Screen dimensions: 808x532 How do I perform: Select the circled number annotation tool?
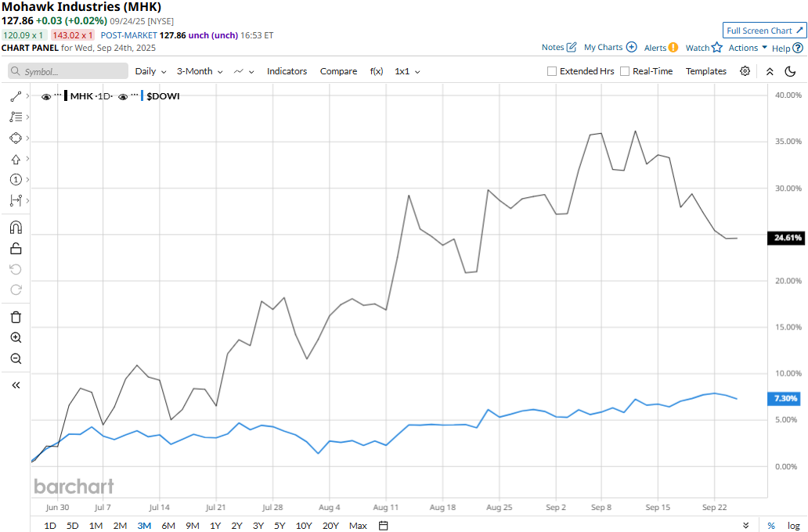[x=16, y=180]
